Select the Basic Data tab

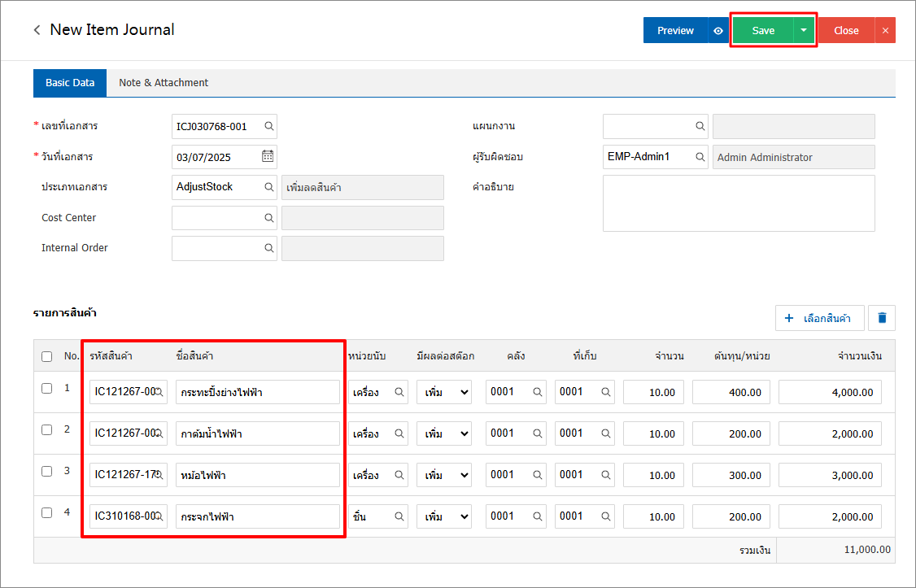[x=70, y=83]
